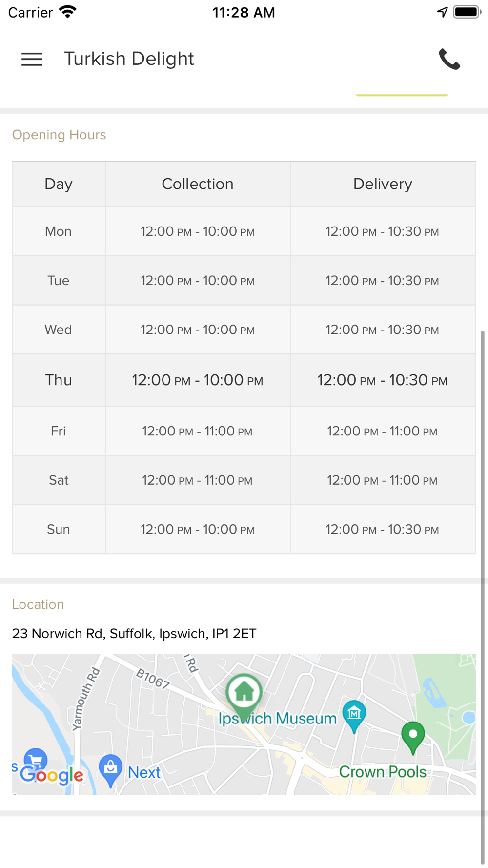Tap the Ipswich Museum map label
The image size is (488, 868).
(x=277, y=719)
